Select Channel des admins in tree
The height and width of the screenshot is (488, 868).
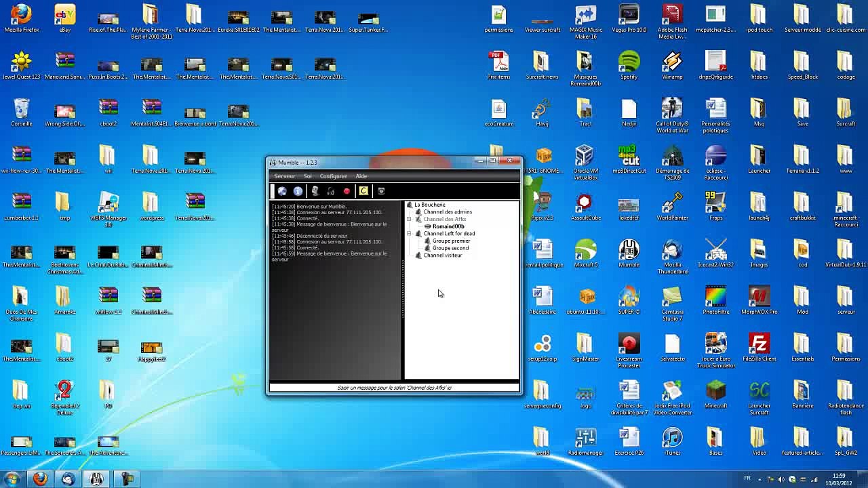[x=448, y=212]
